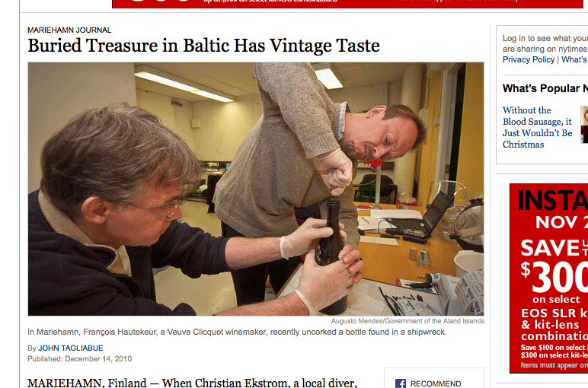Click the headline Buried Treasure in Baltic
The height and width of the screenshot is (388, 588).
coord(203,46)
